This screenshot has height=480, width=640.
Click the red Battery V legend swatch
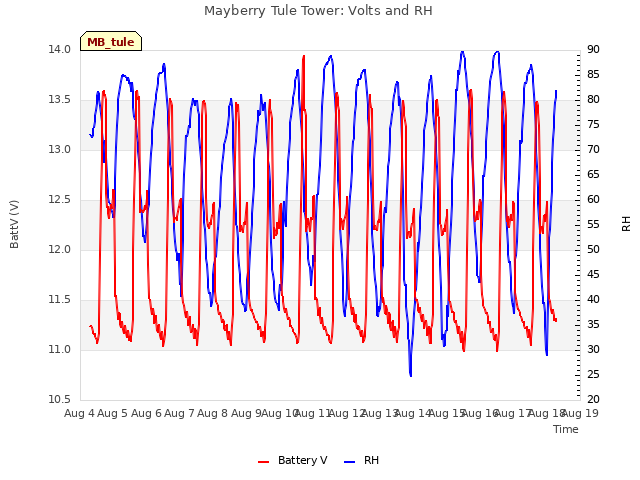point(264,462)
